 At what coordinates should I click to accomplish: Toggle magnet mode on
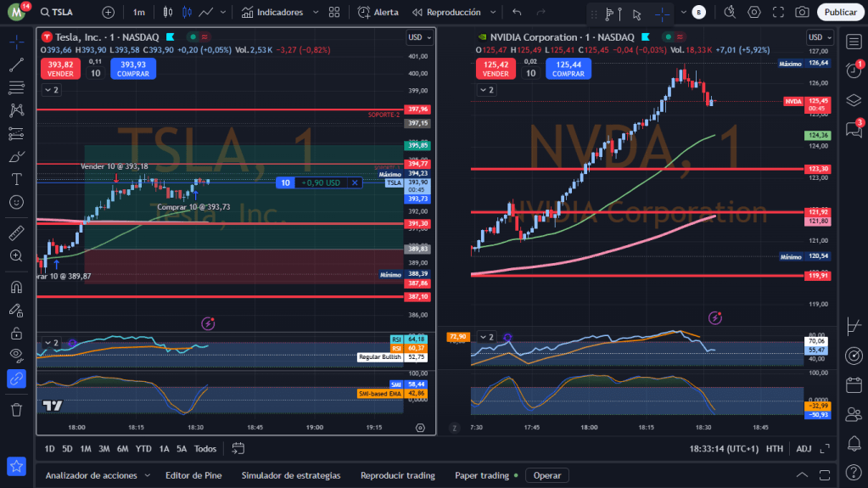tap(16, 286)
